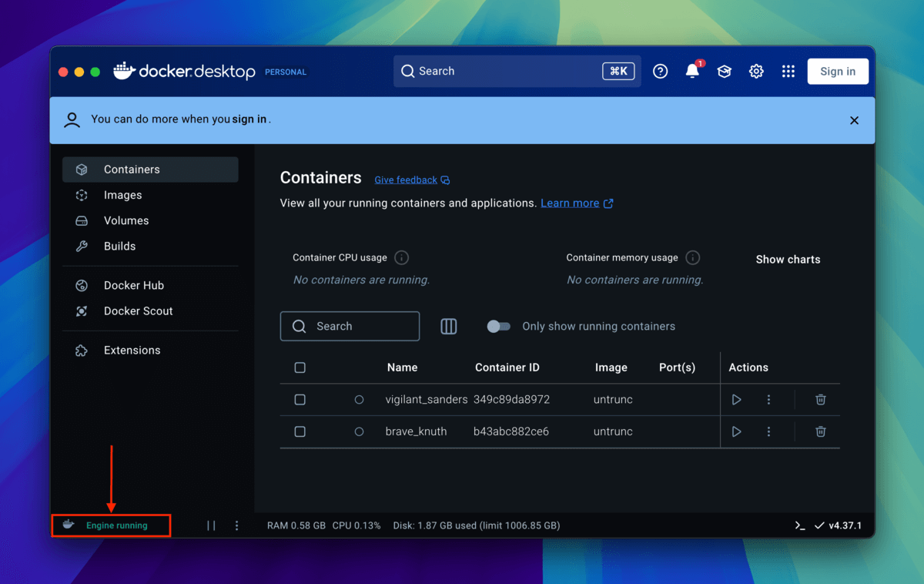This screenshot has width=924, height=584.
Task: Open more actions for vigilant_sanders
Action: (768, 400)
